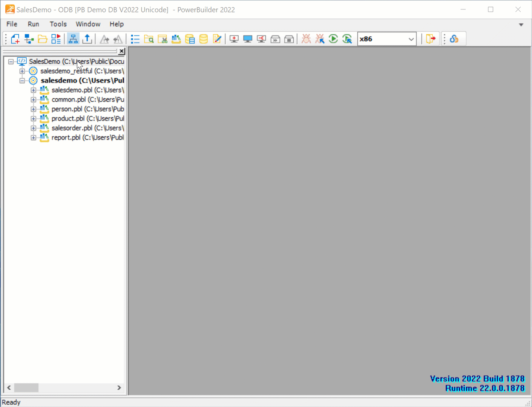Expand the common.pbl library node
Screen dimensions: 532x407
click(x=34, y=99)
